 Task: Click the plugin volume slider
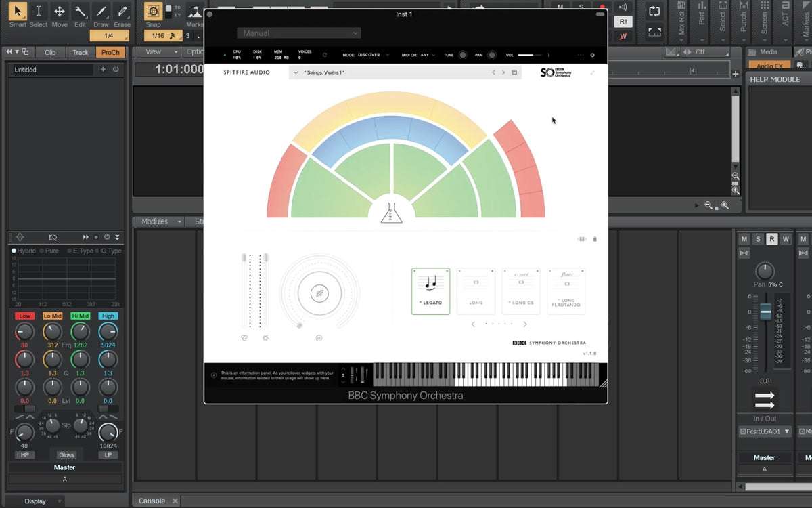point(530,55)
